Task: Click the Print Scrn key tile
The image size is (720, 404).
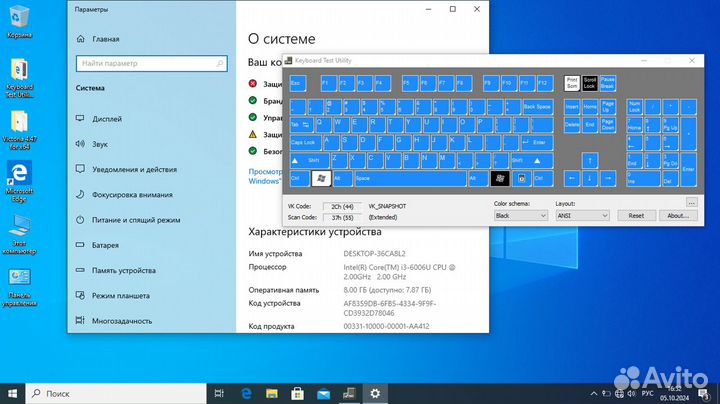Action: (572, 83)
